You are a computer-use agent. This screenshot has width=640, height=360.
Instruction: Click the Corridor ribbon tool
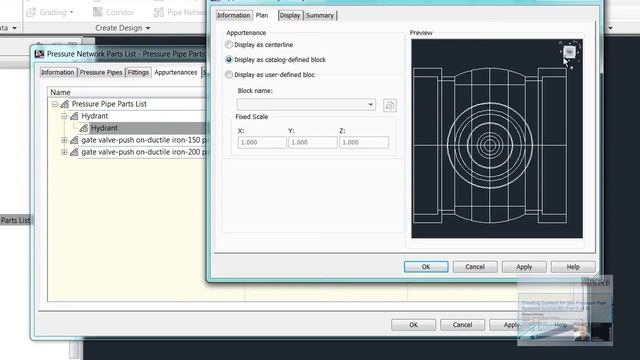pos(113,12)
